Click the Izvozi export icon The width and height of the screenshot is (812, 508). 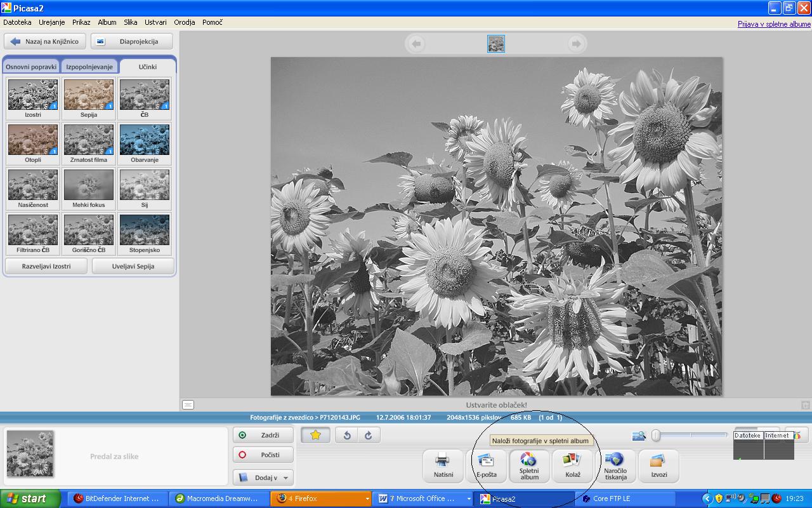[x=658, y=465]
